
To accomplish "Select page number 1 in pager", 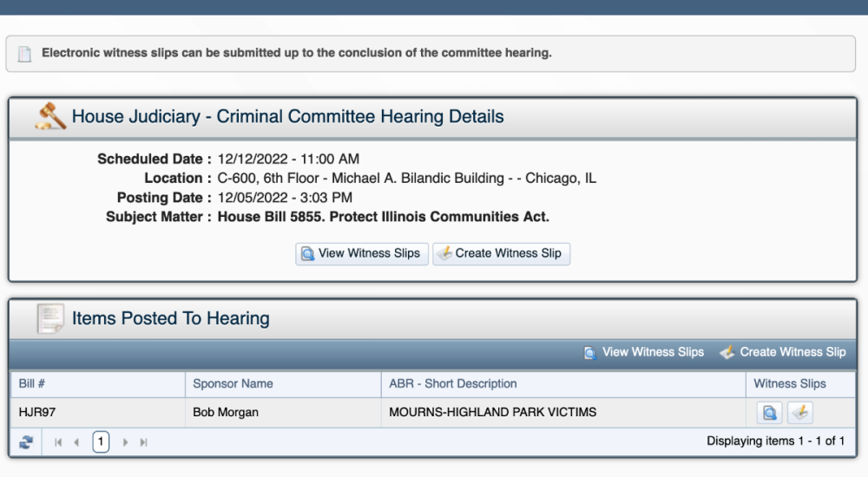I will pyautogui.click(x=101, y=442).
